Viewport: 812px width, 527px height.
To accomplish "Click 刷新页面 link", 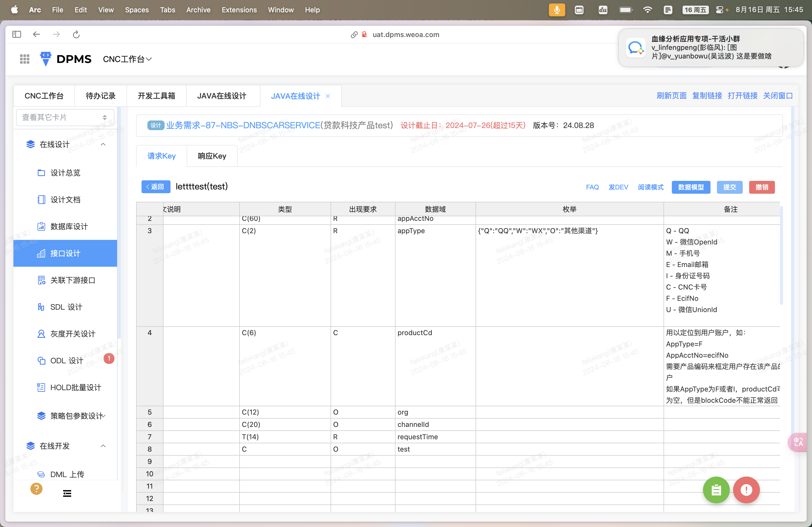I will 672,96.
